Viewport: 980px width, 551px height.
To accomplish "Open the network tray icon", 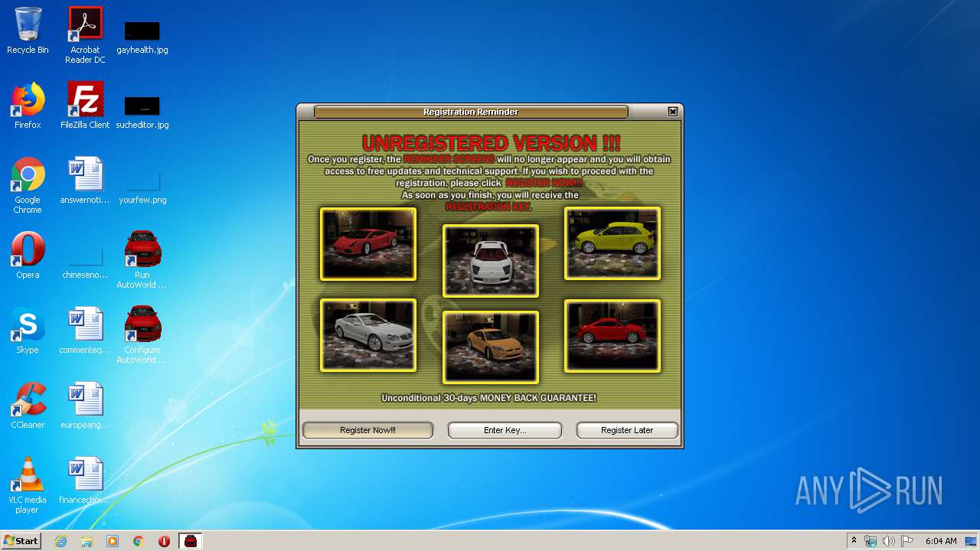I will coord(871,541).
